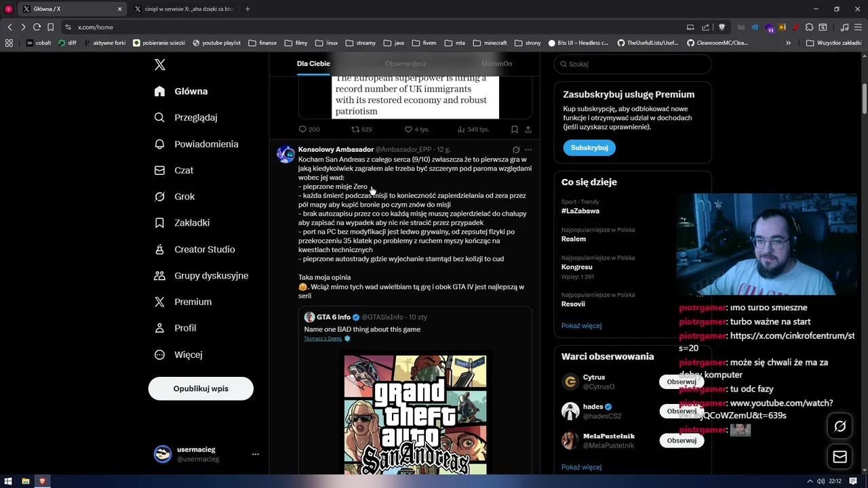This screenshot has height=488, width=868.
Task: Expand hidden bookmarks chevron
Action: tap(788, 43)
